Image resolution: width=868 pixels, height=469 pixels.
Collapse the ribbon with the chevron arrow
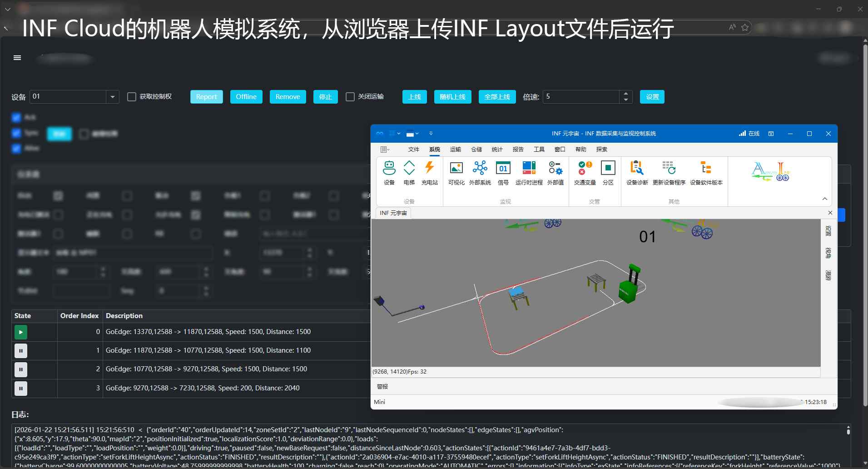tap(825, 199)
